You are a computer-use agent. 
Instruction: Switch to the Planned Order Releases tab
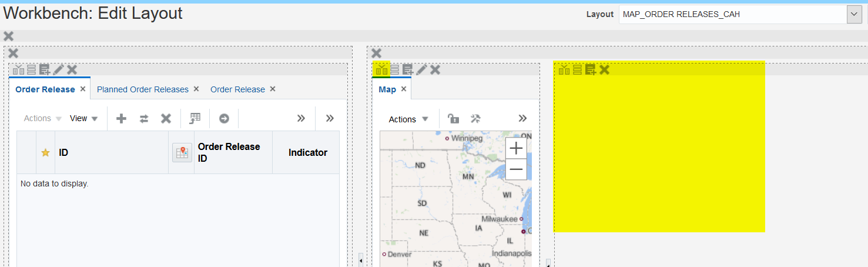(143, 89)
